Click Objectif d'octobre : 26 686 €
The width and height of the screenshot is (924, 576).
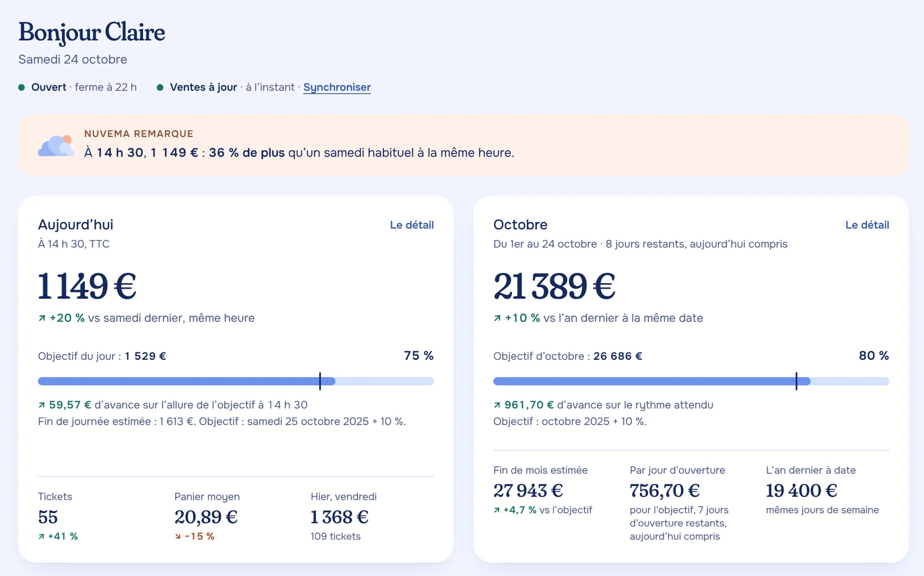pyautogui.click(x=568, y=356)
